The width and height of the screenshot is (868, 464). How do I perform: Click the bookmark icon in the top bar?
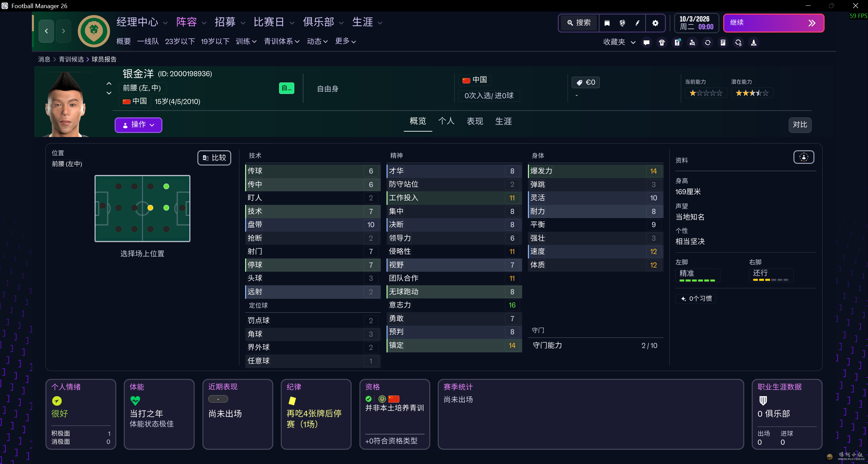point(607,23)
